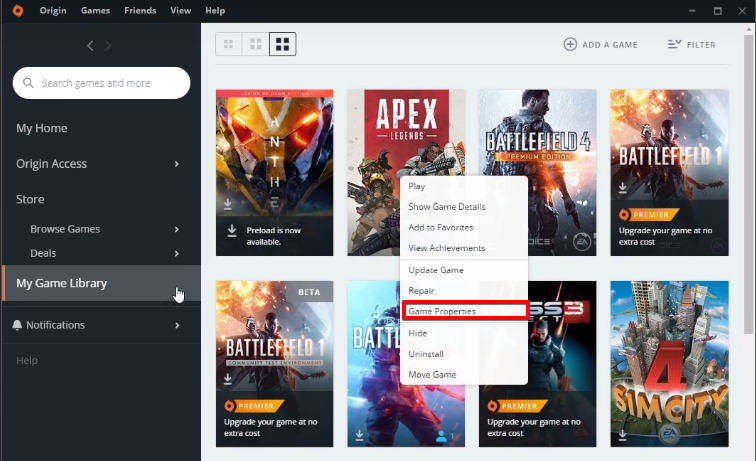Click the sidebar Help link

[x=27, y=360]
